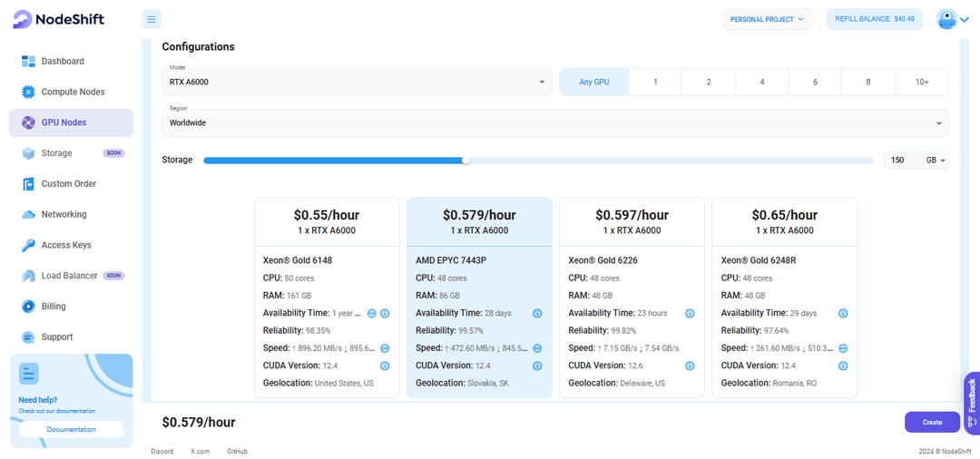
Task: Click the Access Keys key icon
Action: (28, 245)
